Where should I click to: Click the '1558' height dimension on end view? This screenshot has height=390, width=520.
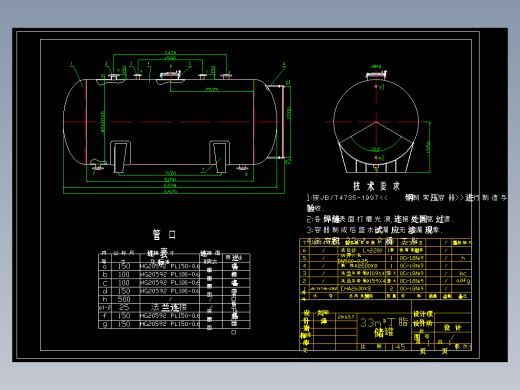coord(428,147)
